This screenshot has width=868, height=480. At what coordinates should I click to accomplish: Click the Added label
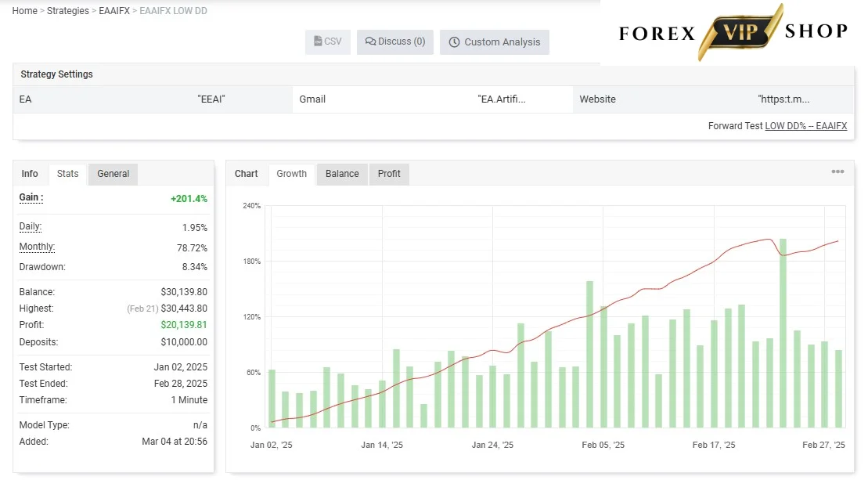coord(34,442)
